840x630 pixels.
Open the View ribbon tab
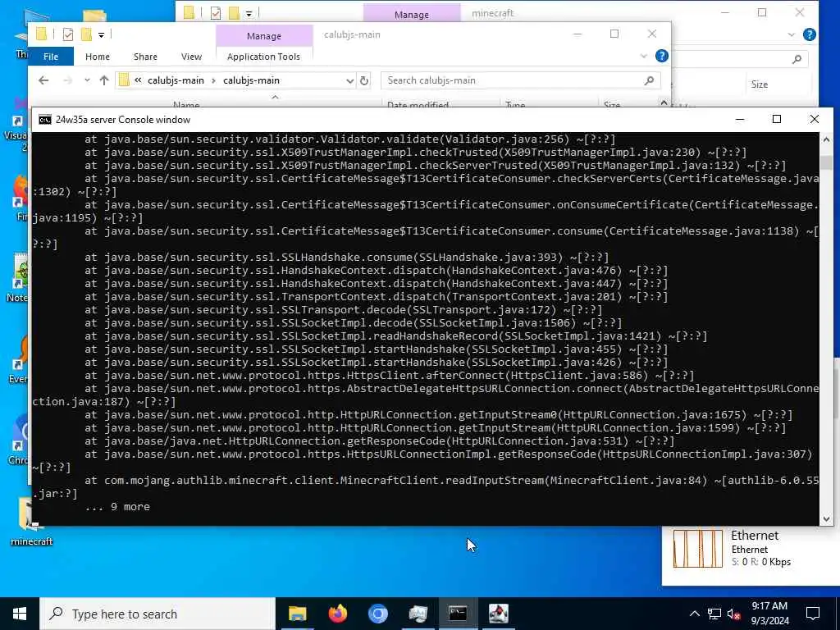click(191, 57)
